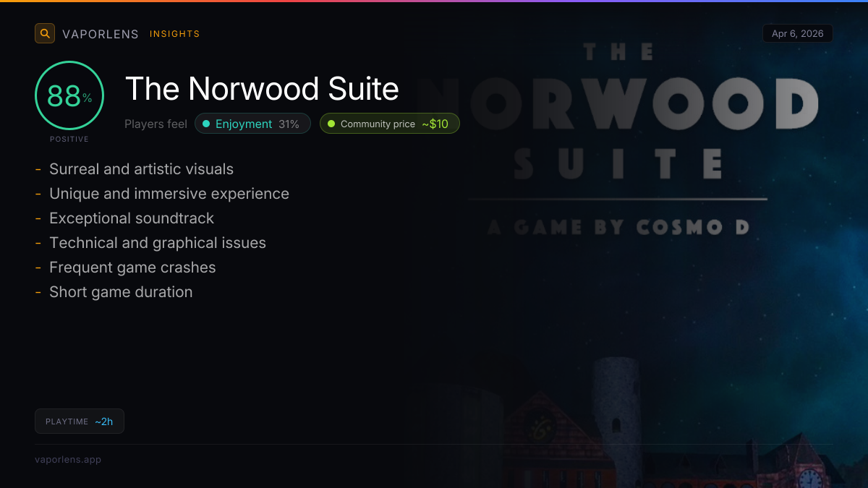
Task: Click the 88% positive score circle
Action: point(69,95)
